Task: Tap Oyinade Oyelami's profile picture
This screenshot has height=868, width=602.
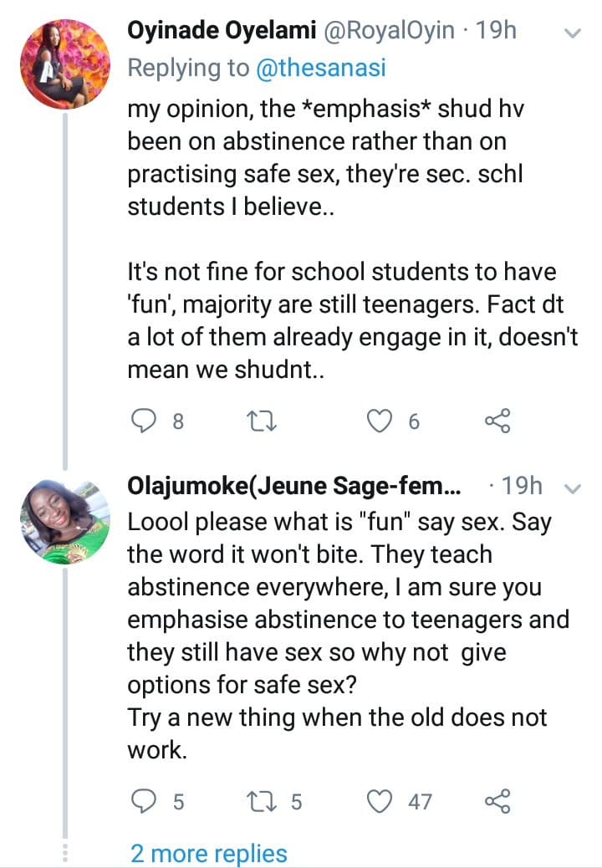Action: 65,64
